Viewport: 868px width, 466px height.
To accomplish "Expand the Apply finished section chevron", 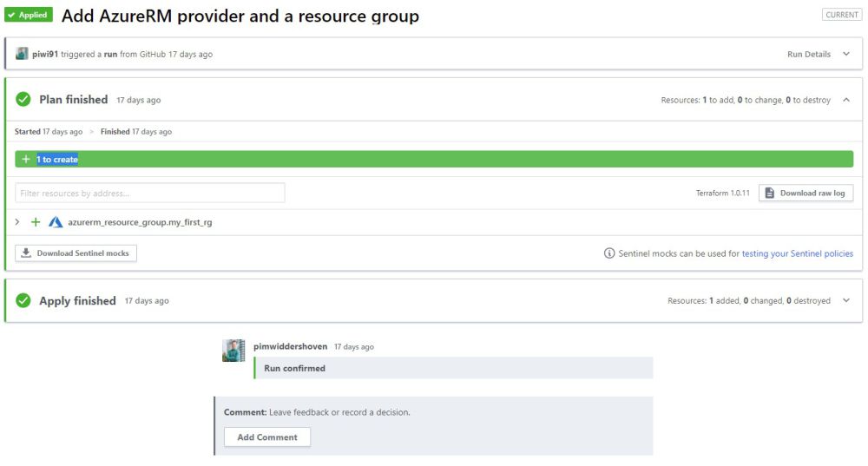I will pos(845,300).
